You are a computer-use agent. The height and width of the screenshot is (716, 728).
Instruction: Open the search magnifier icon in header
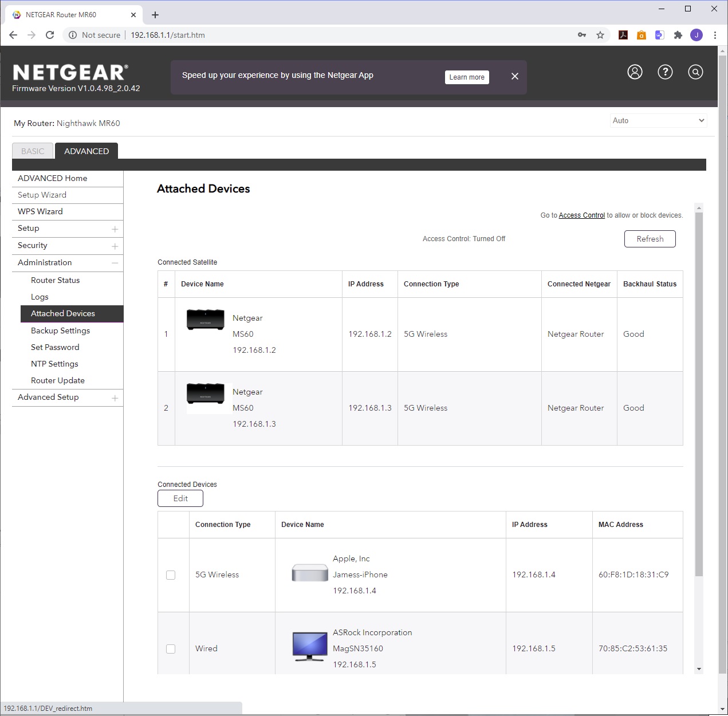point(695,72)
